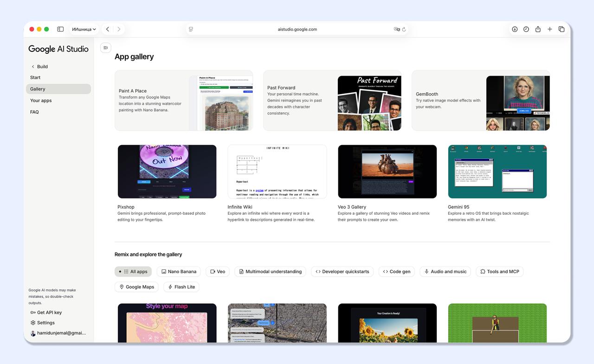This screenshot has width=594, height=364.
Task: Click the App gallery heading
Action: (134, 57)
